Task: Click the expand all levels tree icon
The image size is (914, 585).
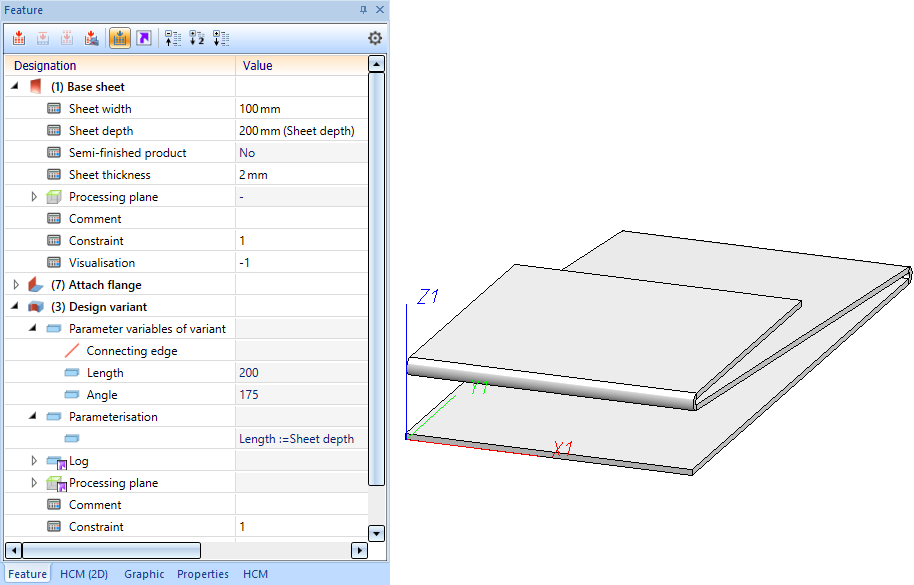Action: (x=221, y=38)
